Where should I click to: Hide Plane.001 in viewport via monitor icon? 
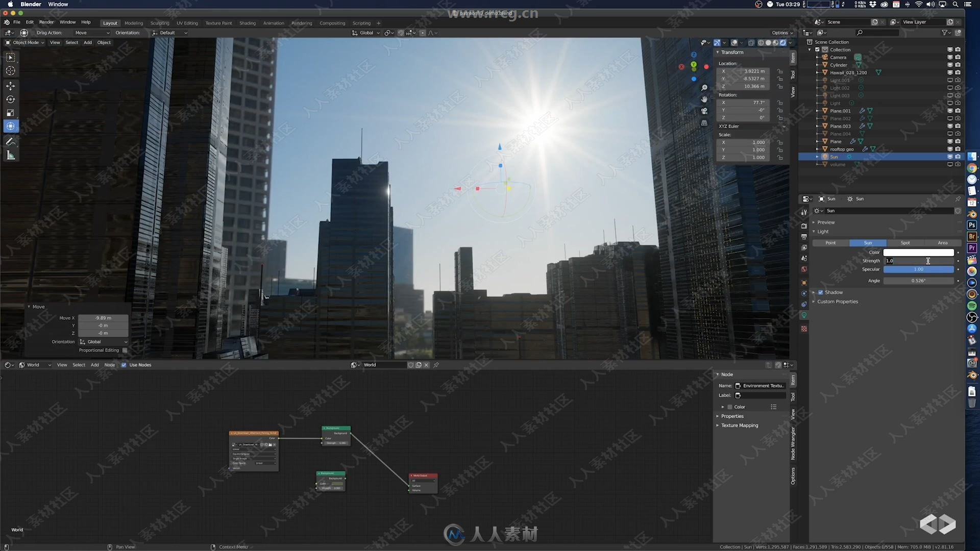click(x=950, y=111)
